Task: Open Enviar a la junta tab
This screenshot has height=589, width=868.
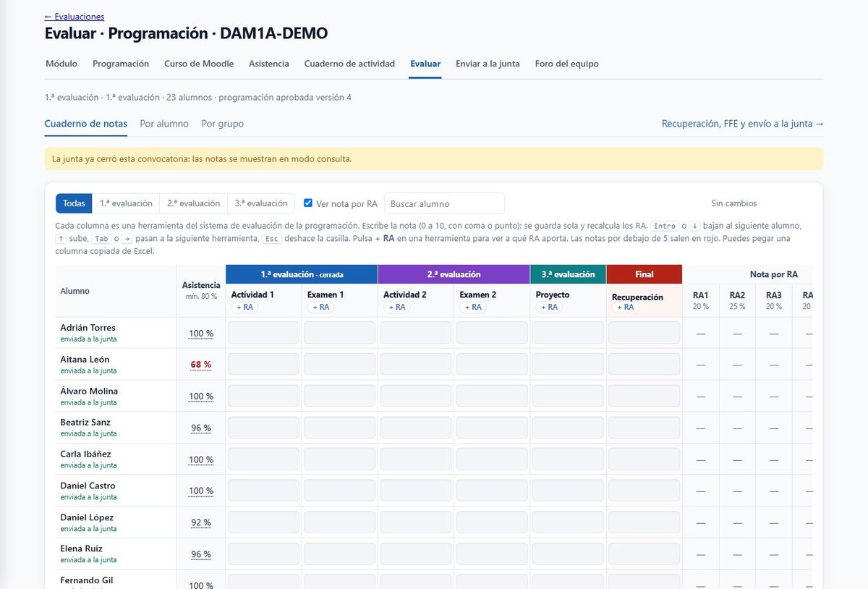Action: point(488,64)
